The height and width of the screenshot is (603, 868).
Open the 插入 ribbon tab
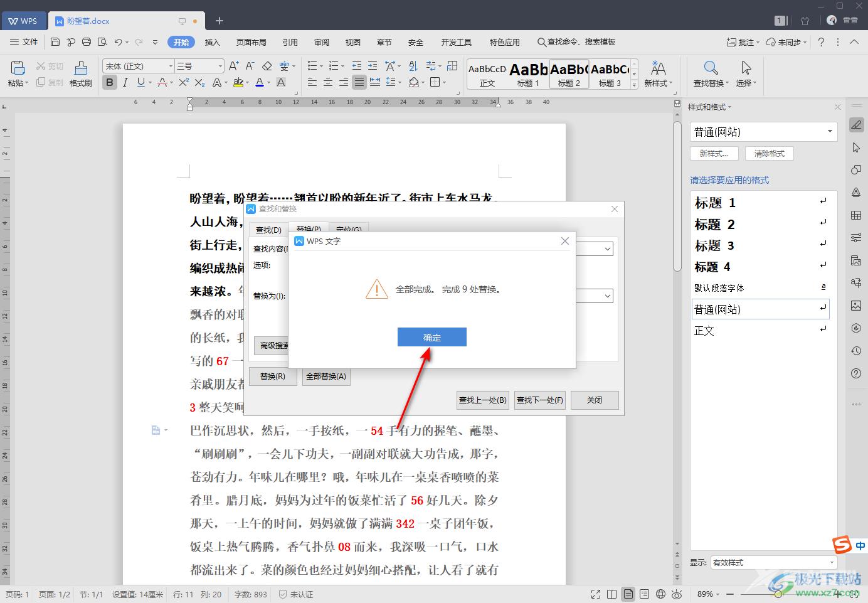(x=213, y=42)
